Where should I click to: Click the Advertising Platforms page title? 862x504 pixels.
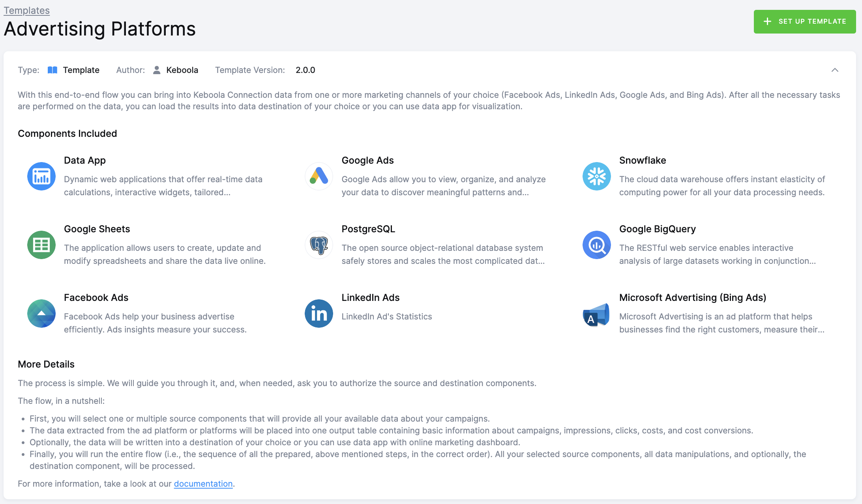99,28
